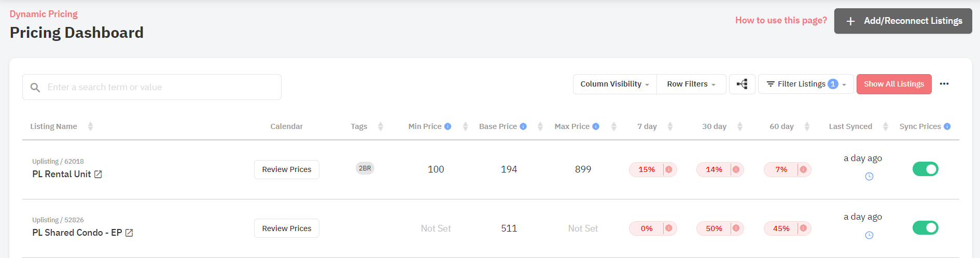Click the hierarchy tree icon button
This screenshot has height=258, width=980.
[x=742, y=84]
